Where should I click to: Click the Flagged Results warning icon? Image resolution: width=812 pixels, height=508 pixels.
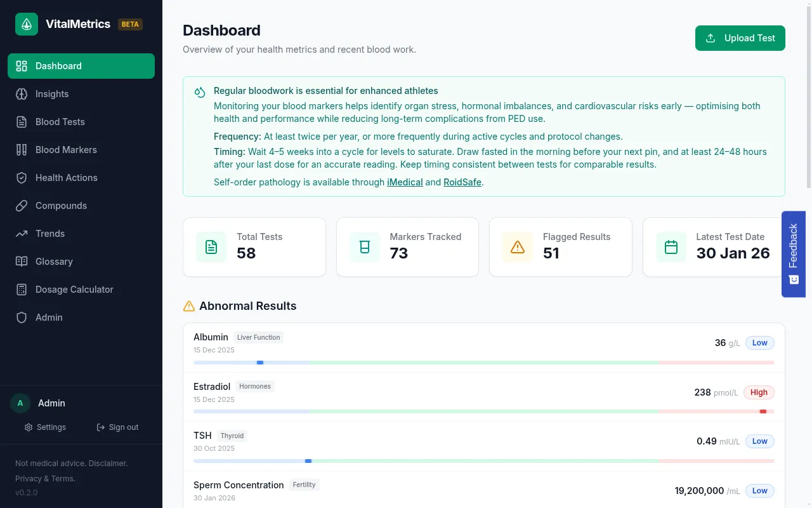tap(517, 247)
